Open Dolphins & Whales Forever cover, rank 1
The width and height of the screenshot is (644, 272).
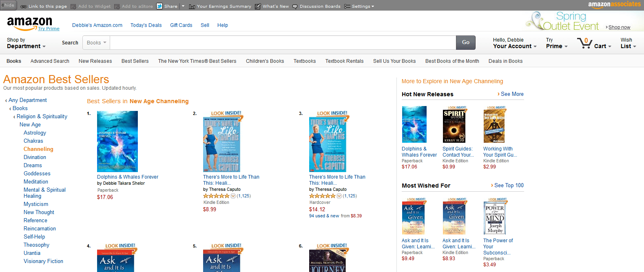[x=117, y=142]
